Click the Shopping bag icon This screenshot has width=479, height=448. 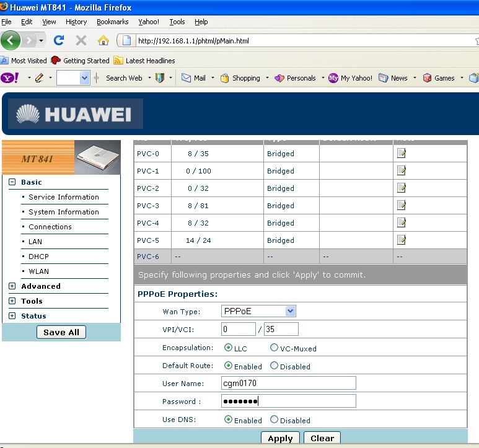click(x=224, y=78)
